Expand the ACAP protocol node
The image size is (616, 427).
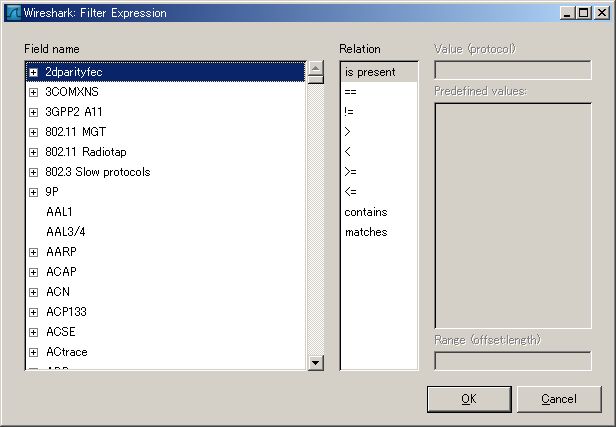point(33,272)
